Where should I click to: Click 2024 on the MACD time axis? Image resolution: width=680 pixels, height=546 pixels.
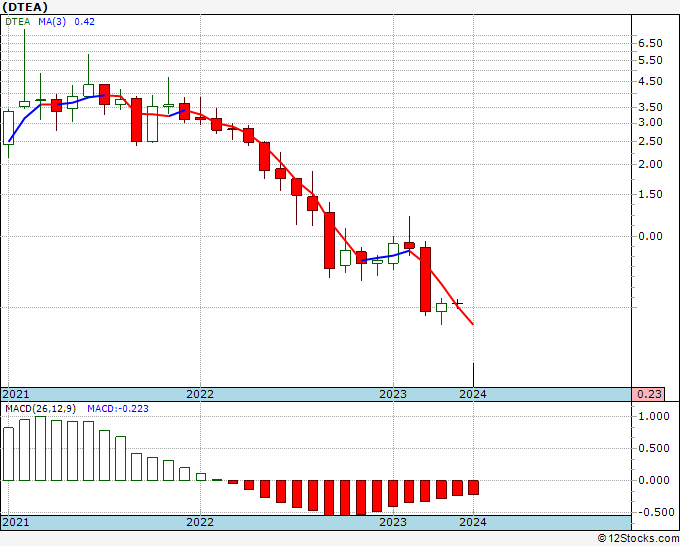click(x=473, y=522)
